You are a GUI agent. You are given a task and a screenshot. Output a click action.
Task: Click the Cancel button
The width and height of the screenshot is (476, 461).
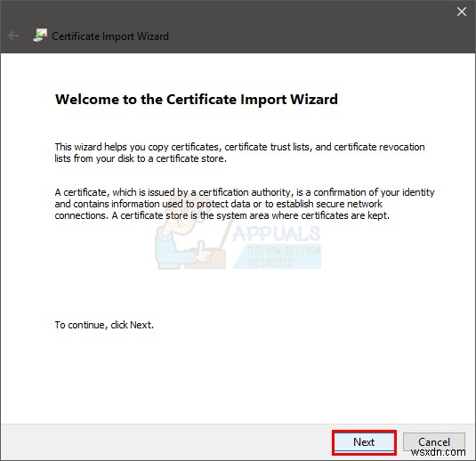[x=434, y=442]
